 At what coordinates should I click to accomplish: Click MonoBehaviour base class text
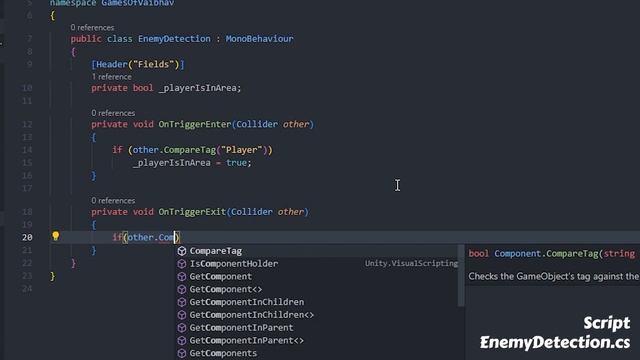[260, 39]
